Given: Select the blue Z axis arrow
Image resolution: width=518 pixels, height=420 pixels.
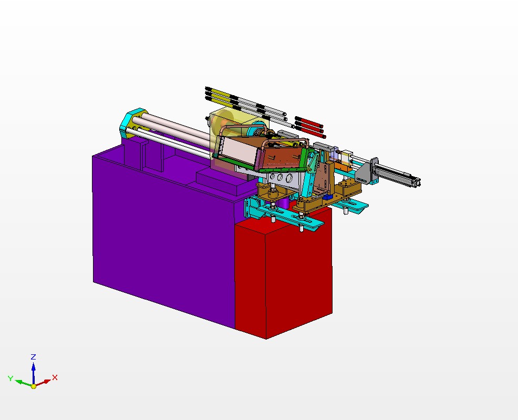Looking at the screenshot, I should click(34, 373).
